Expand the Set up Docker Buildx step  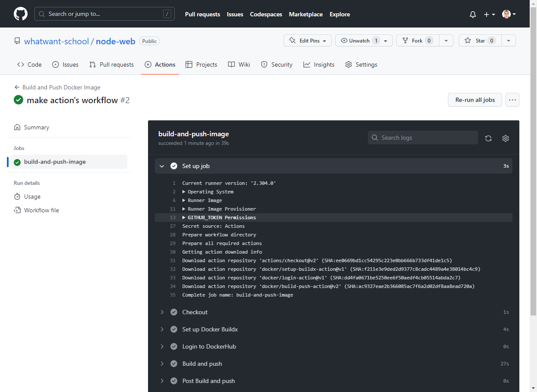(333, 329)
